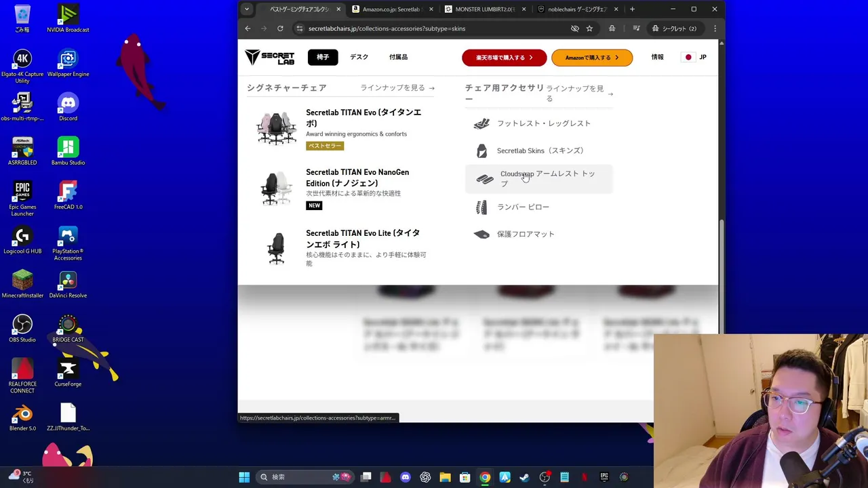
Task: Open the Logicool G HUB desktop icon
Action: coord(22,240)
